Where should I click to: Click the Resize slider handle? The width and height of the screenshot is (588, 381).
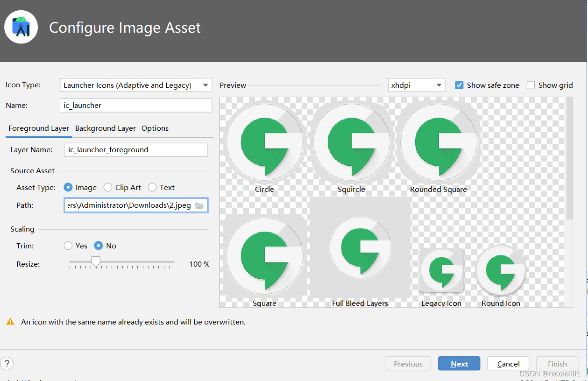tap(96, 262)
